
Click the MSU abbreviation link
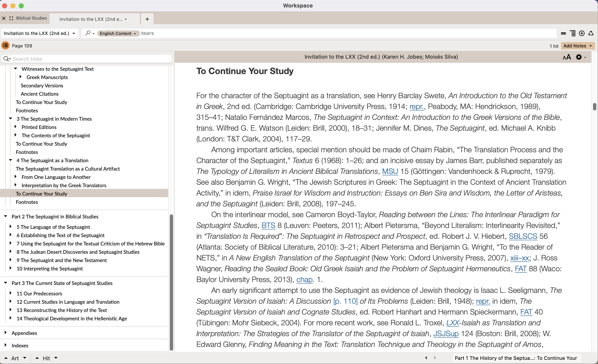pyautogui.click(x=390, y=171)
